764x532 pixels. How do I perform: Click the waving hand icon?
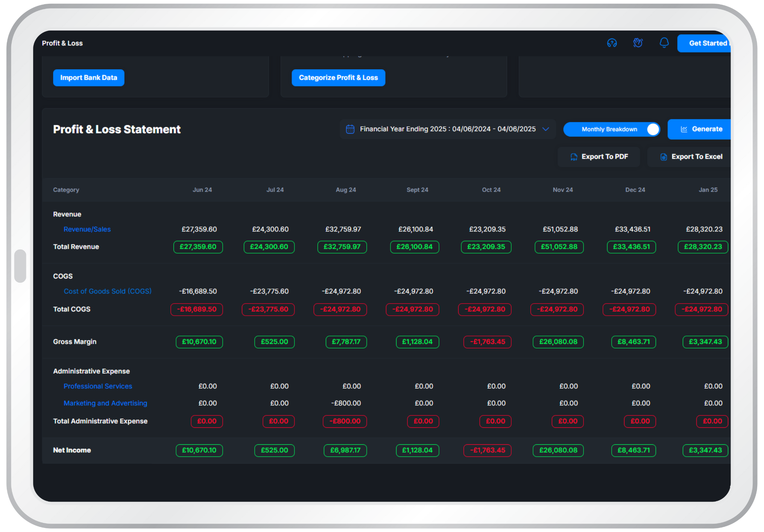[638, 43]
